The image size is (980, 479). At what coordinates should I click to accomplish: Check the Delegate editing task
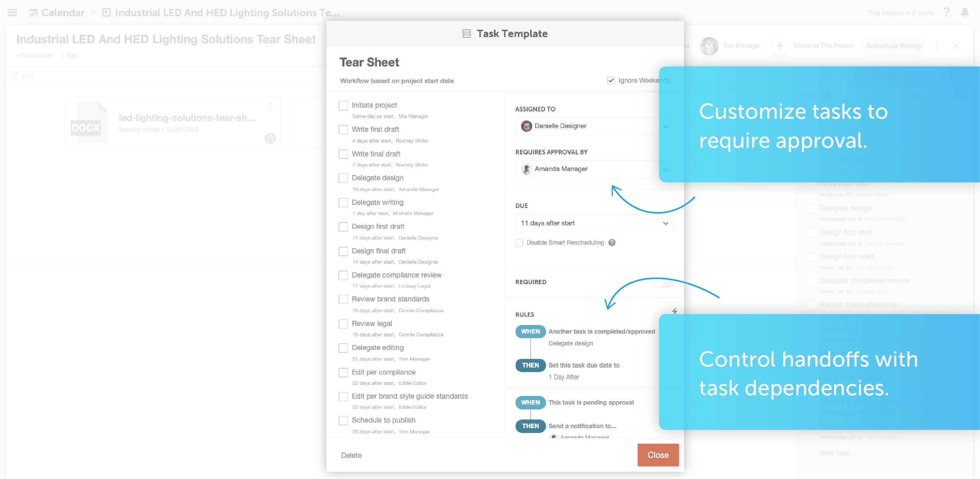click(x=343, y=347)
